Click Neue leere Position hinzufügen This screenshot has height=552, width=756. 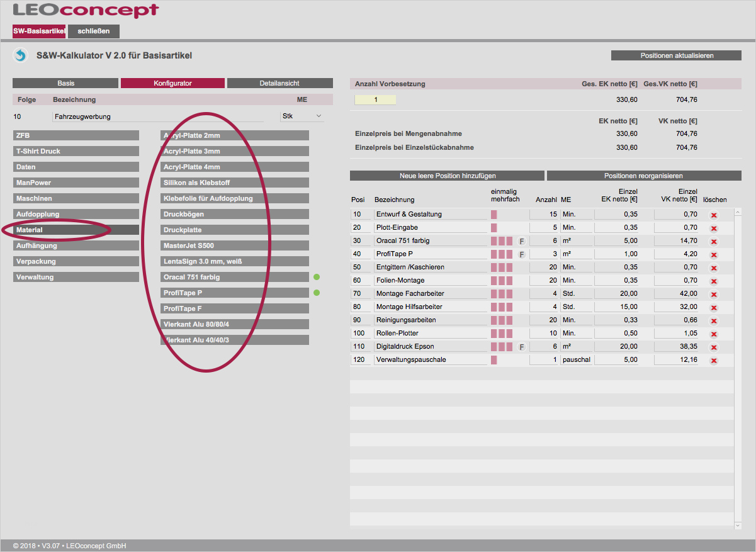point(447,176)
